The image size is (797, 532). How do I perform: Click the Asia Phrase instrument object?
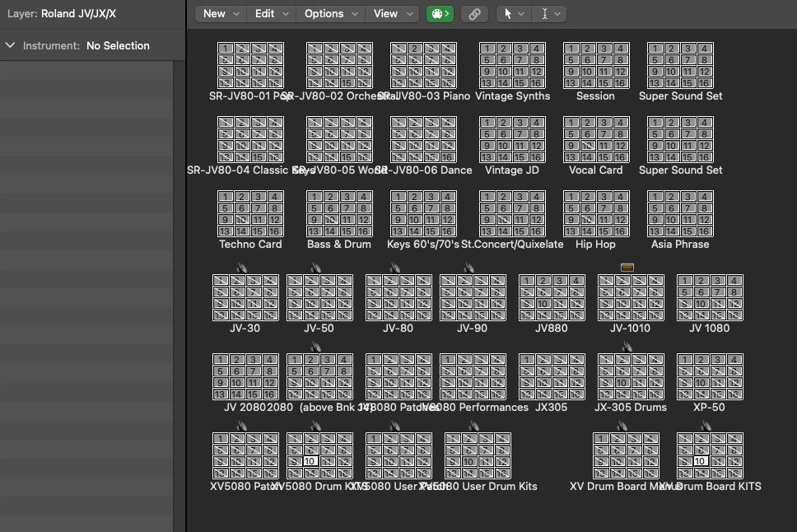(680, 214)
